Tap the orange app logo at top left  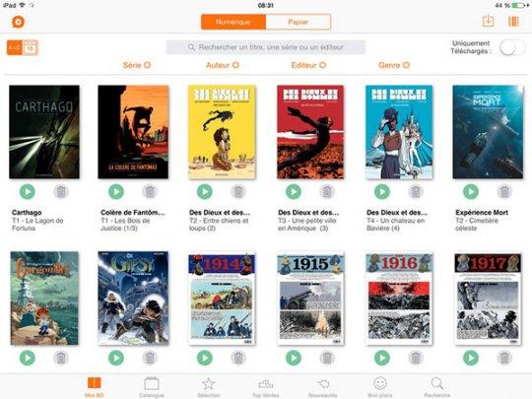tap(19, 22)
